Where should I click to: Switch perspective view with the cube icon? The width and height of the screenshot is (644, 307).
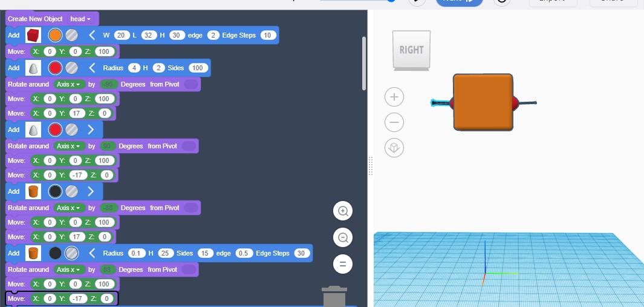pyautogui.click(x=394, y=148)
